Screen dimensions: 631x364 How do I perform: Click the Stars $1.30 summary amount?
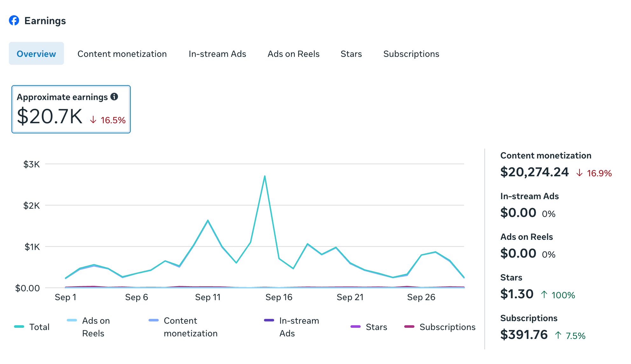(517, 294)
